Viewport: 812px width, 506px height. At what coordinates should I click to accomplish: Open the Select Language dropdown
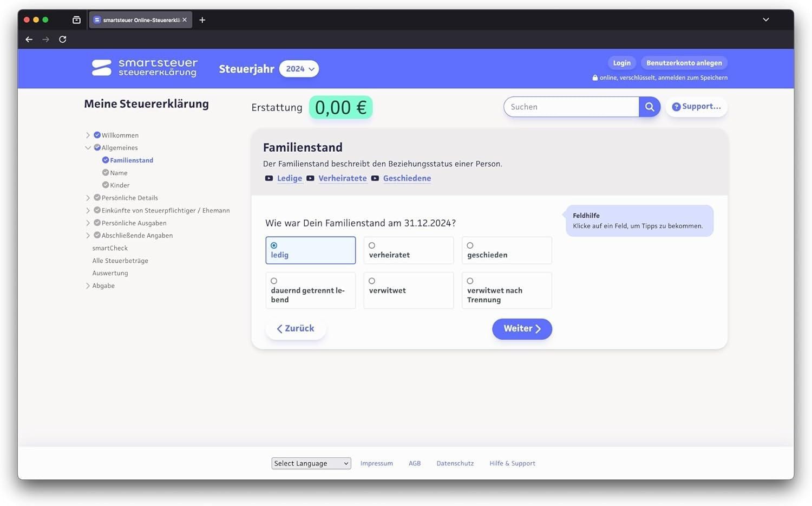[311, 463]
